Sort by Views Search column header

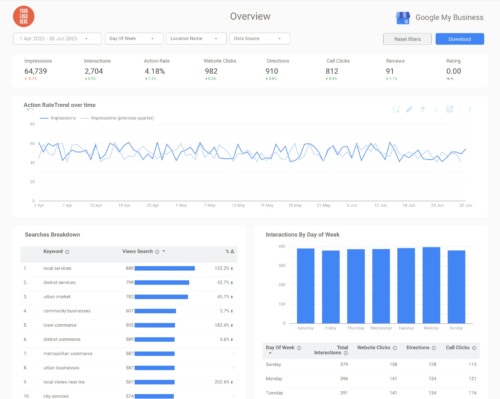[137, 251]
